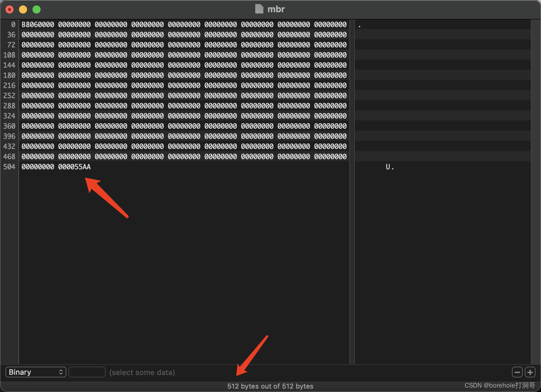Minimize the mbr window
This screenshot has height=392, width=541.
(x=23, y=9)
